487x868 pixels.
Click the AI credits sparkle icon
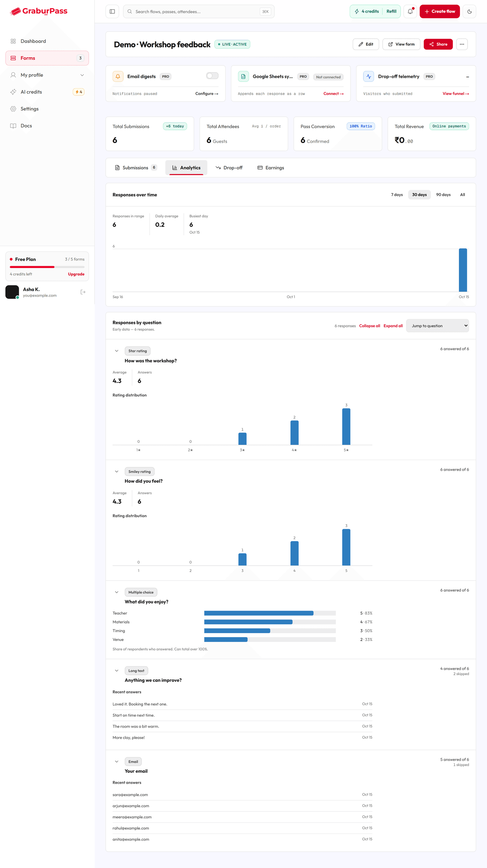pos(13,92)
